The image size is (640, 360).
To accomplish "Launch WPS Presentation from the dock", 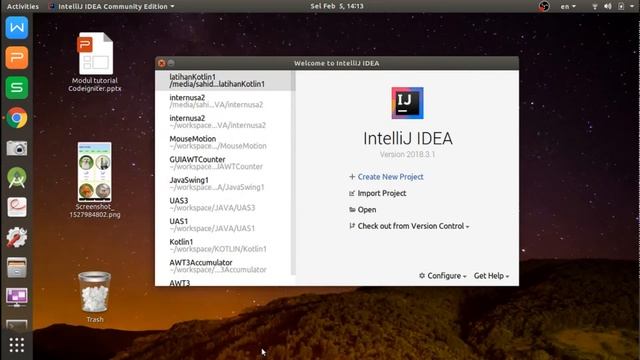I will point(17,58).
